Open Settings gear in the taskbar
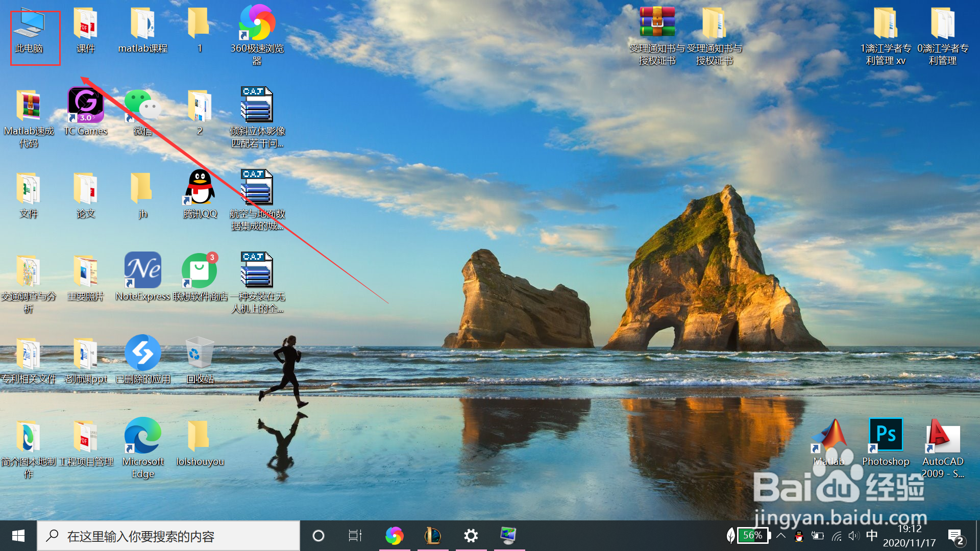Viewport: 980px width, 551px height. pos(471,536)
